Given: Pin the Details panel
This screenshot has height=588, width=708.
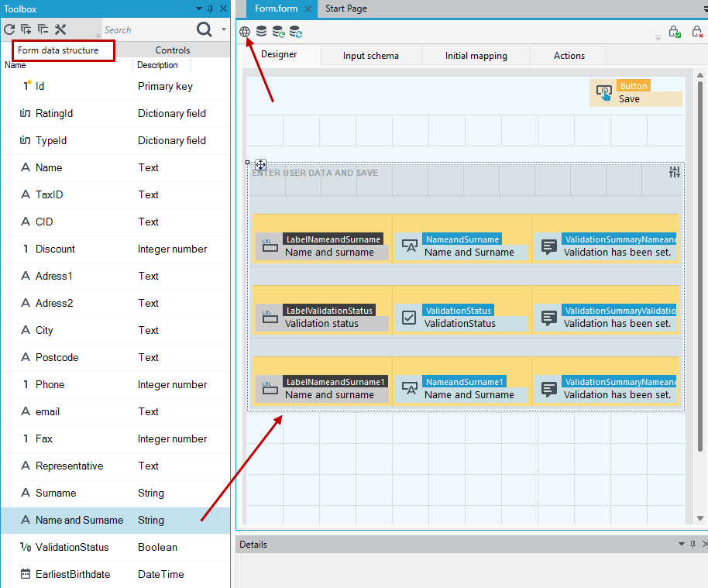Looking at the screenshot, I should 693,544.
